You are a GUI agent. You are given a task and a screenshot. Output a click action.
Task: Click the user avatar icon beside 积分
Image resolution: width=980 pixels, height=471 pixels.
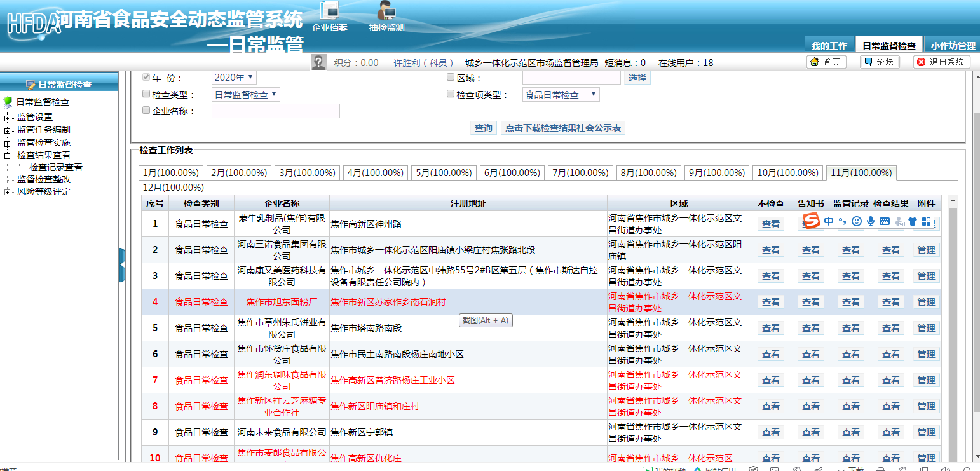coord(318,62)
